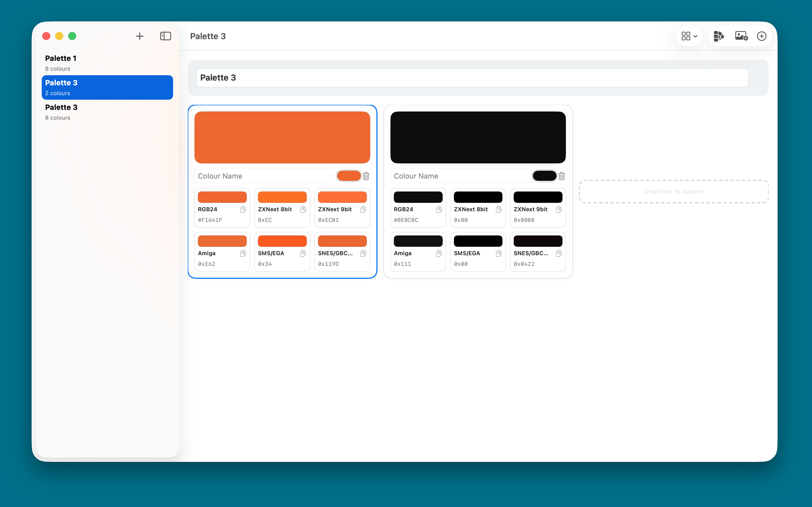Copy the orange RGB24 value #F1641F
The image size is (812, 507).
pos(243,210)
